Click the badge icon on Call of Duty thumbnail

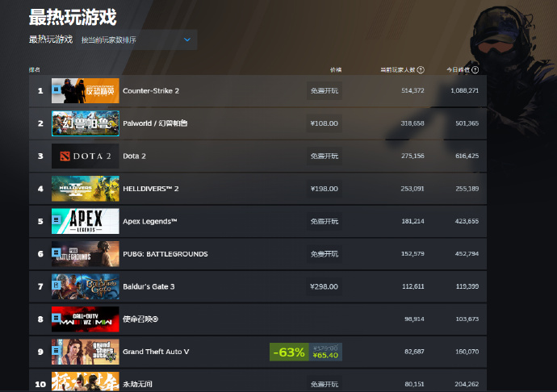(57, 318)
